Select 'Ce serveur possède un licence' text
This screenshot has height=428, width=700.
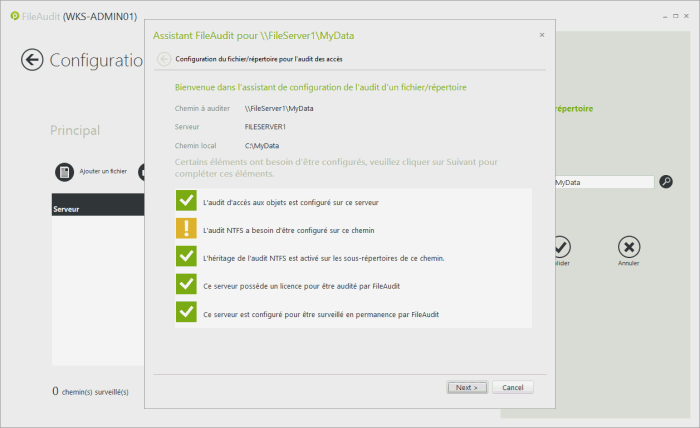click(301, 286)
